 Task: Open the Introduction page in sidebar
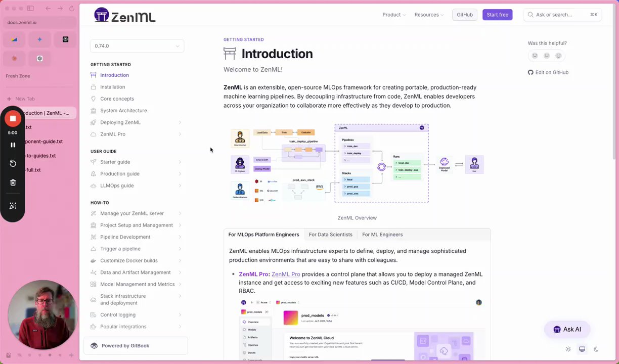coord(114,75)
